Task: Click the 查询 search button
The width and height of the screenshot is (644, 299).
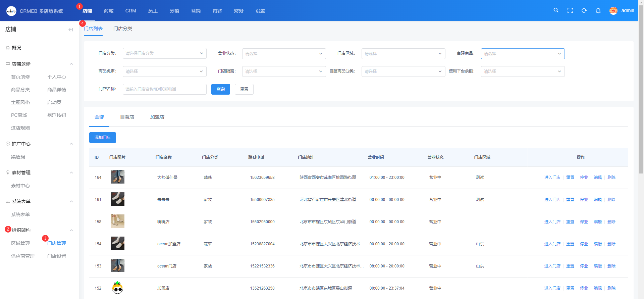Action: click(x=220, y=89)
